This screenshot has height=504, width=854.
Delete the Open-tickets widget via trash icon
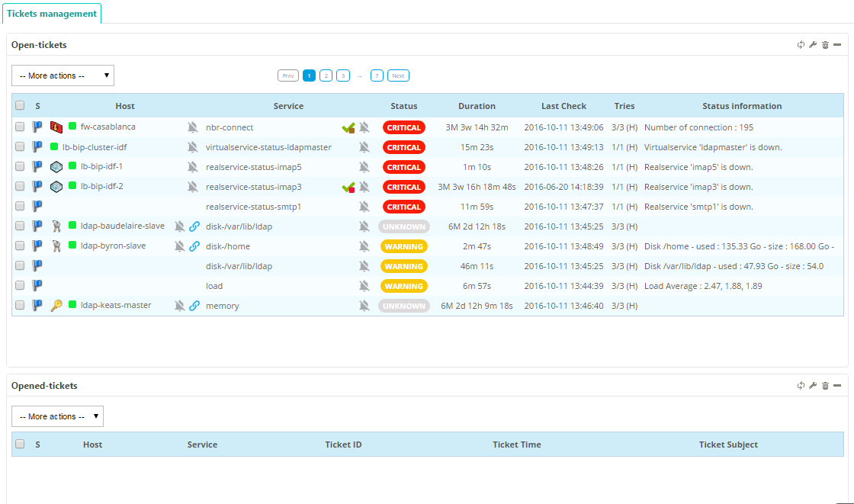pyautogui.click(x=825, y=45)
